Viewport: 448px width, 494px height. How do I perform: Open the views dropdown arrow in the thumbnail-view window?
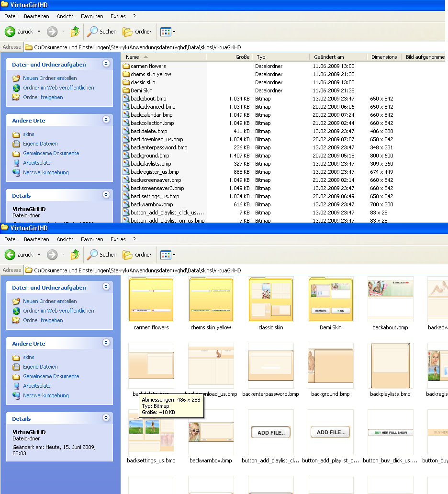174,255
